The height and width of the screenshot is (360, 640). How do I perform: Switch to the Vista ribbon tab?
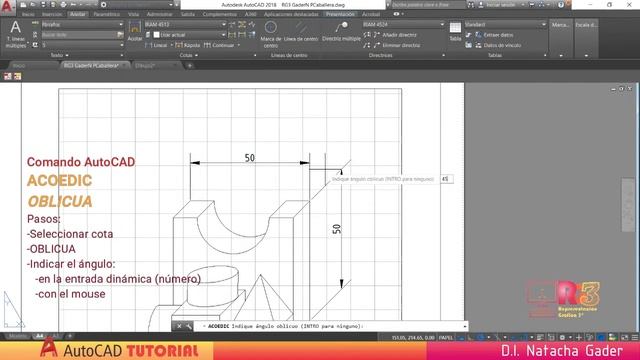133,14
